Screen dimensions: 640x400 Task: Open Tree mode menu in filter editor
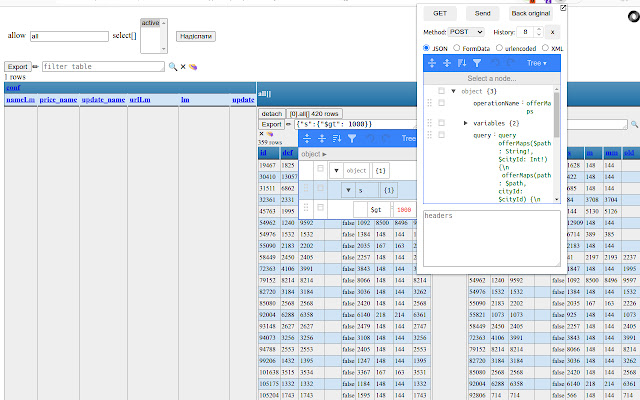pos(408,138)
